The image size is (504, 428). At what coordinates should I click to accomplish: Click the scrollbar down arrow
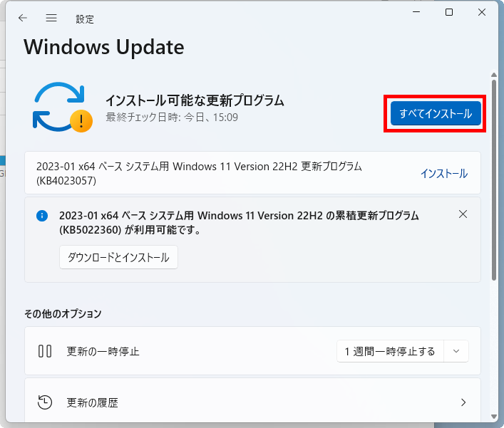494,417
